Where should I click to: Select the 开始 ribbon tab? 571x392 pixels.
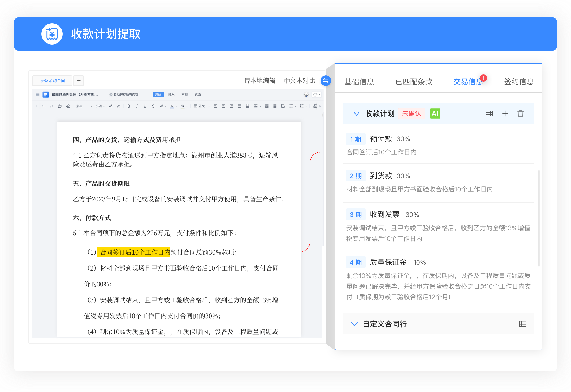(x=158, y=94)
